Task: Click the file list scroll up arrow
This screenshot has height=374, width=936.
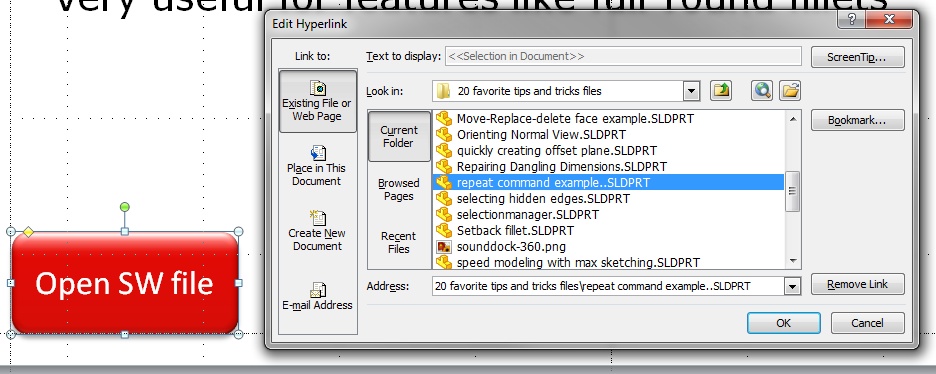Action: tap(793, 119)
